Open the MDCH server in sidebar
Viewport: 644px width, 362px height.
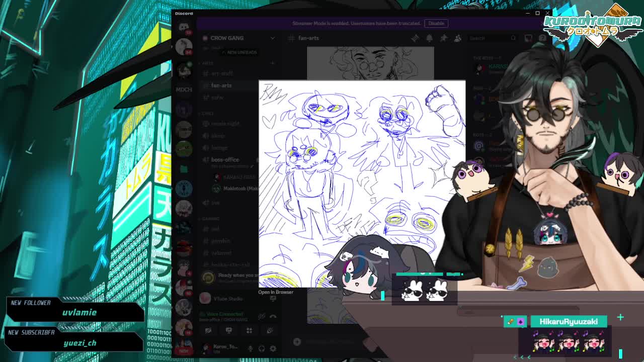184,89
